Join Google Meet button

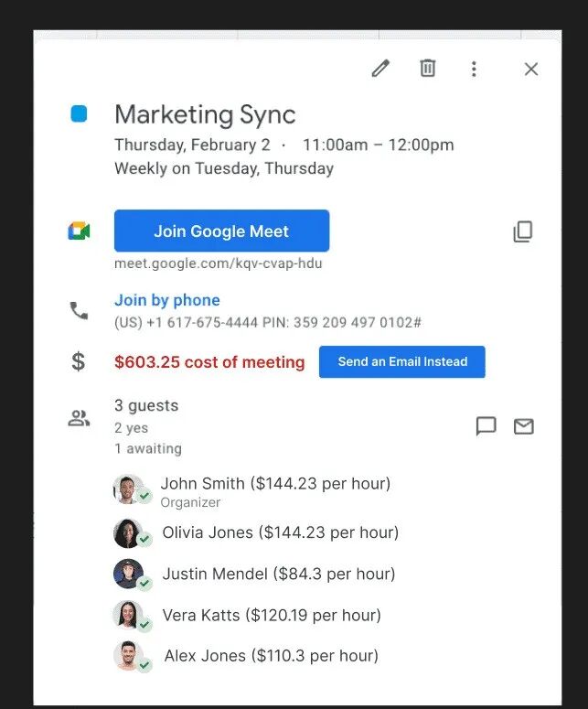pos(221,231)
